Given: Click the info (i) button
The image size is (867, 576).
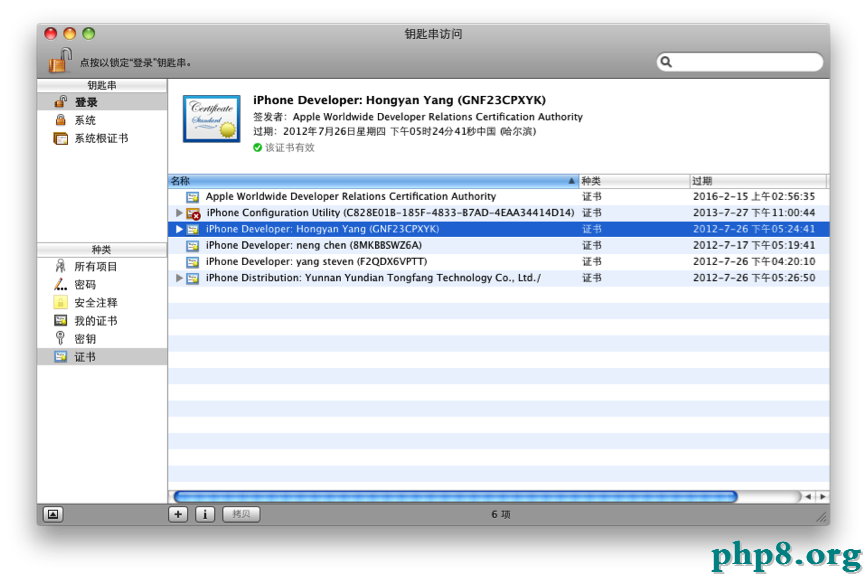Looking at the screenshot, I should coord(204,514).
